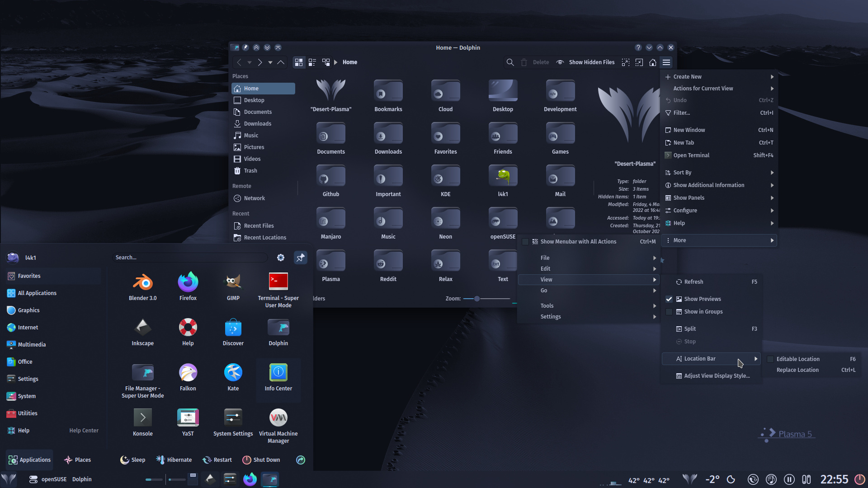Open the Settings submenu in More menu
This screenshot has width=868, height=488.
click(589, 317)
